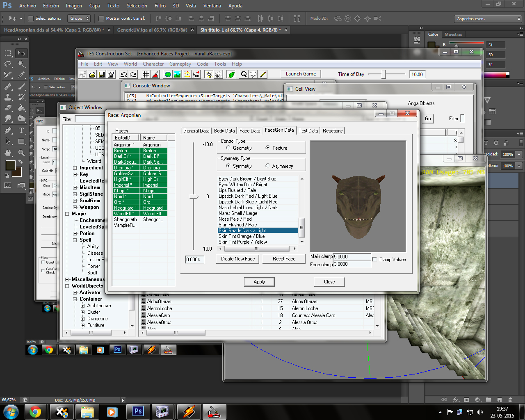This screenshot has width=525, height=420.
Task: Click the Time of Day slider
Action: [x=384, y=74]
